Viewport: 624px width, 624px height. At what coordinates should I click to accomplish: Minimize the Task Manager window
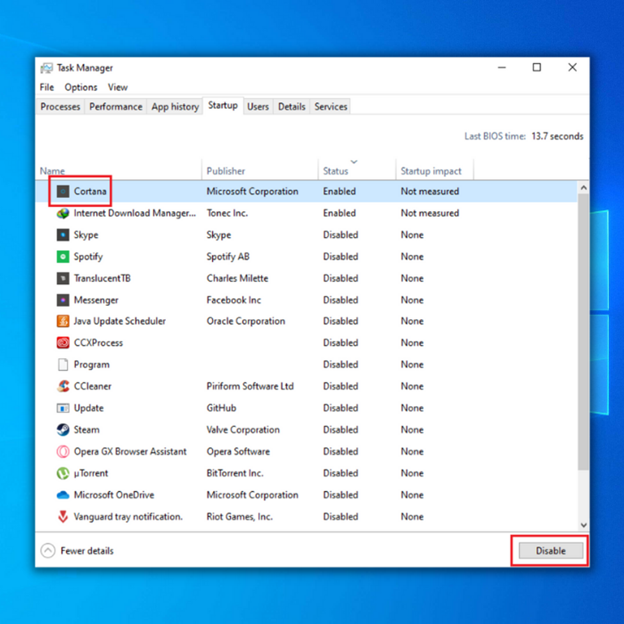click(x=502, y=68)
